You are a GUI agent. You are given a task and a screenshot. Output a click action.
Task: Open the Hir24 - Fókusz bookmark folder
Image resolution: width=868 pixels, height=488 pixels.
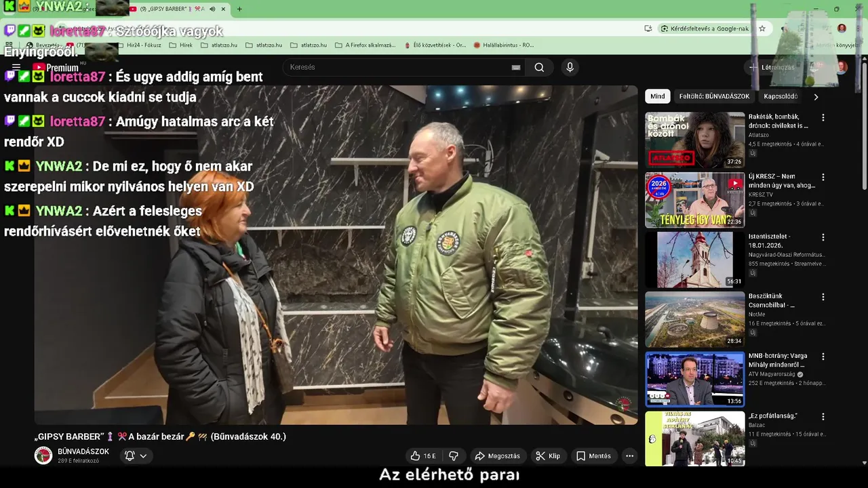coord(139,45)
